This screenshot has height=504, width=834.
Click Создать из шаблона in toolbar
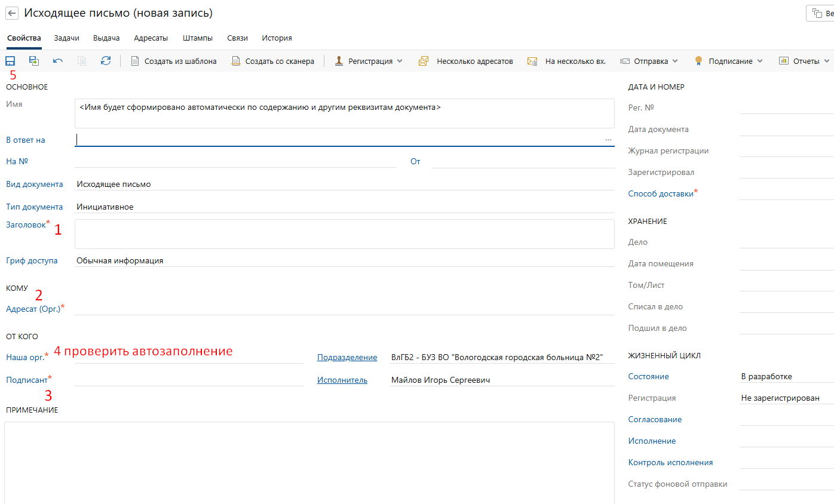(x=174, y=61)
